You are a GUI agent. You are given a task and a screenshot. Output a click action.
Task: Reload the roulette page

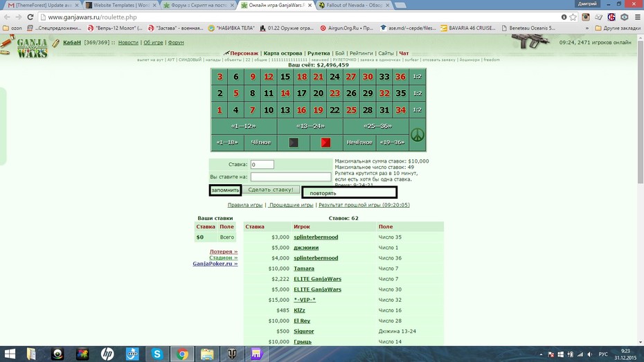(x=30, y=17)
